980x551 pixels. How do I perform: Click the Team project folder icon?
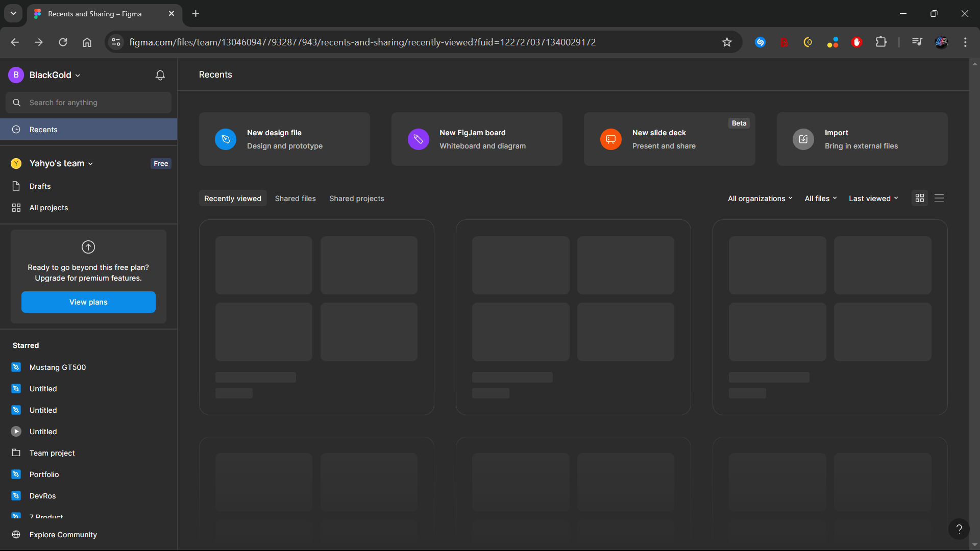click(16, 453)
